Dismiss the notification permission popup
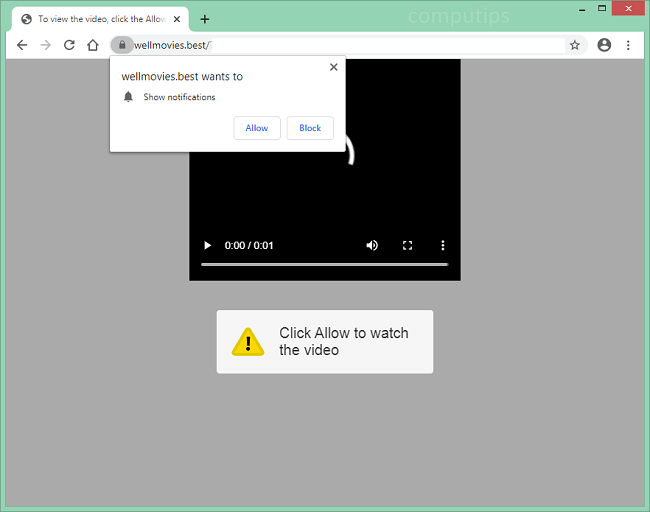Screen dimensions: 650x512 pyautogui.click(x=333, y=67)
